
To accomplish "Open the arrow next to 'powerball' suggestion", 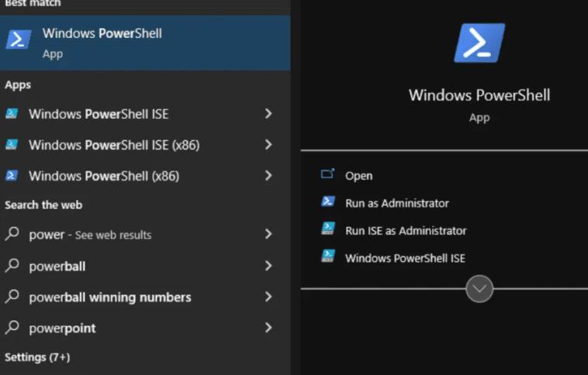I will 268,266.
